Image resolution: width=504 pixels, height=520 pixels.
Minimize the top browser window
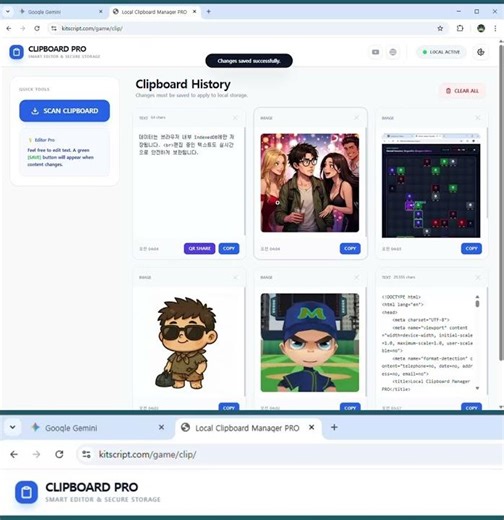(459, 12)
